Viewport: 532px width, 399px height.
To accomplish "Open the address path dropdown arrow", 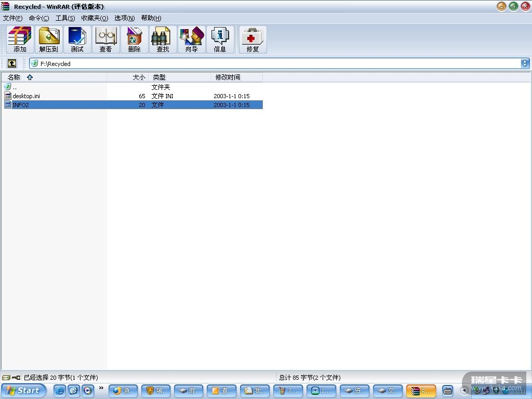I will point(525,63).
